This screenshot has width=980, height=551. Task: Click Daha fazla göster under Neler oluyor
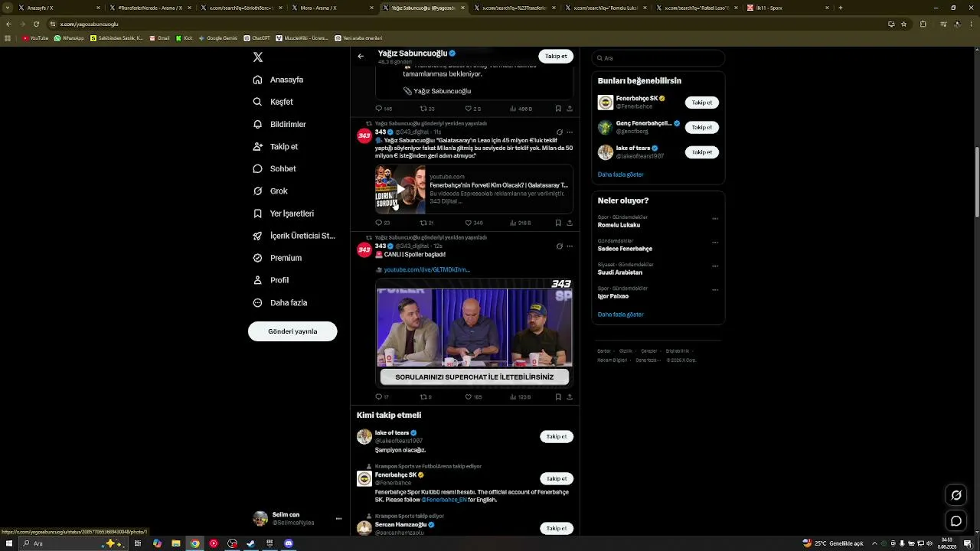pyautogui.click(x=620, y=315)
